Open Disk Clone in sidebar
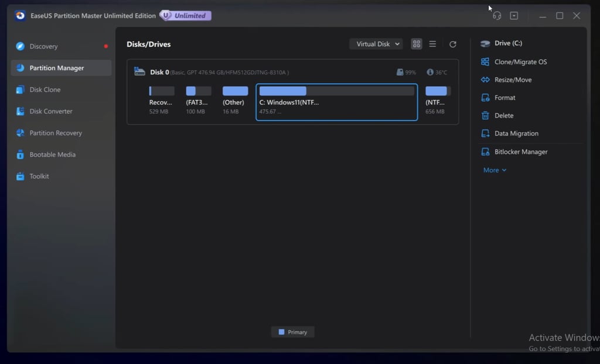This screenshot has height=364, width=600. (61, 90)
